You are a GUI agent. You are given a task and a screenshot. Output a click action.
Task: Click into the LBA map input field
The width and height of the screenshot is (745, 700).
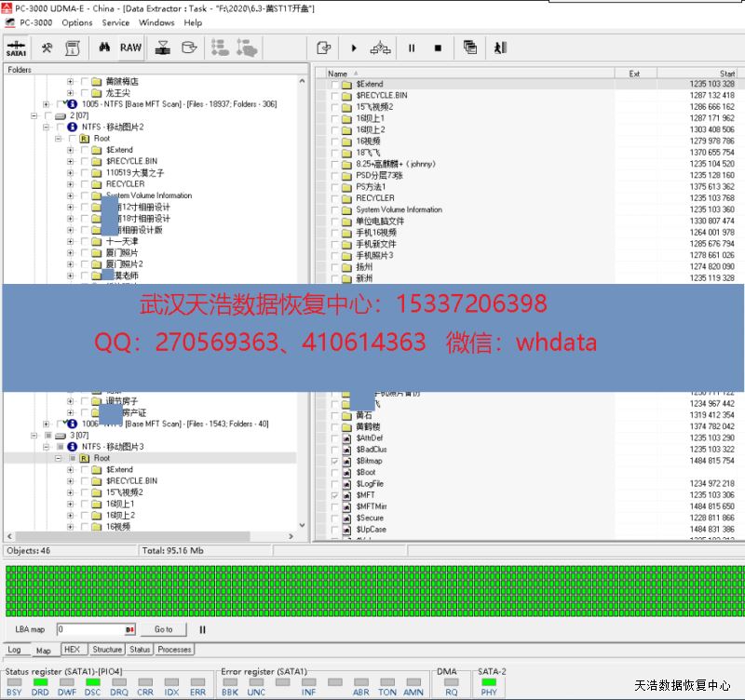click(89, 630)
